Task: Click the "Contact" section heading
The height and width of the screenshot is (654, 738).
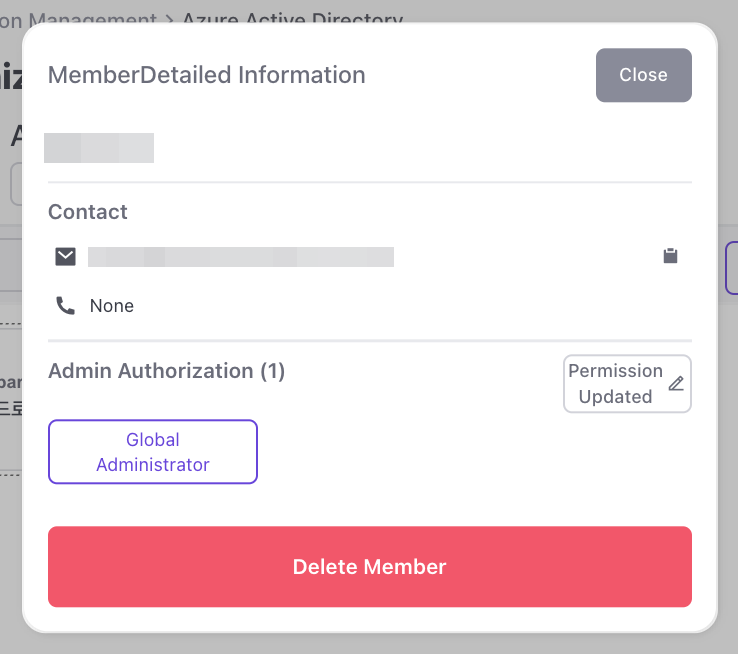Action: pos(88,212)
